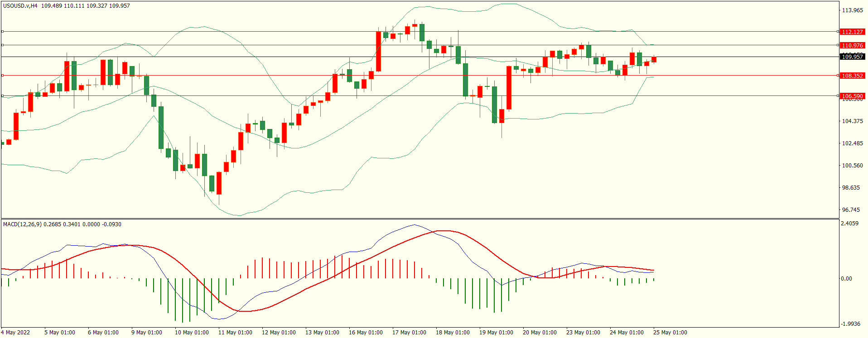Screen dimensions: 868x338
Task: Click the 18 May 01:00 time label
Action: coord(453,332)
